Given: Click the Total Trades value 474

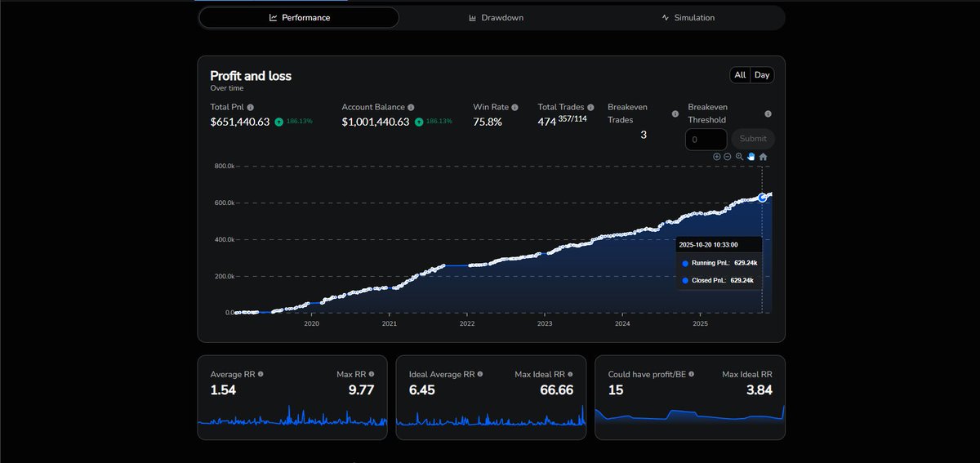Looking at the screenshot, I should 547,122.
